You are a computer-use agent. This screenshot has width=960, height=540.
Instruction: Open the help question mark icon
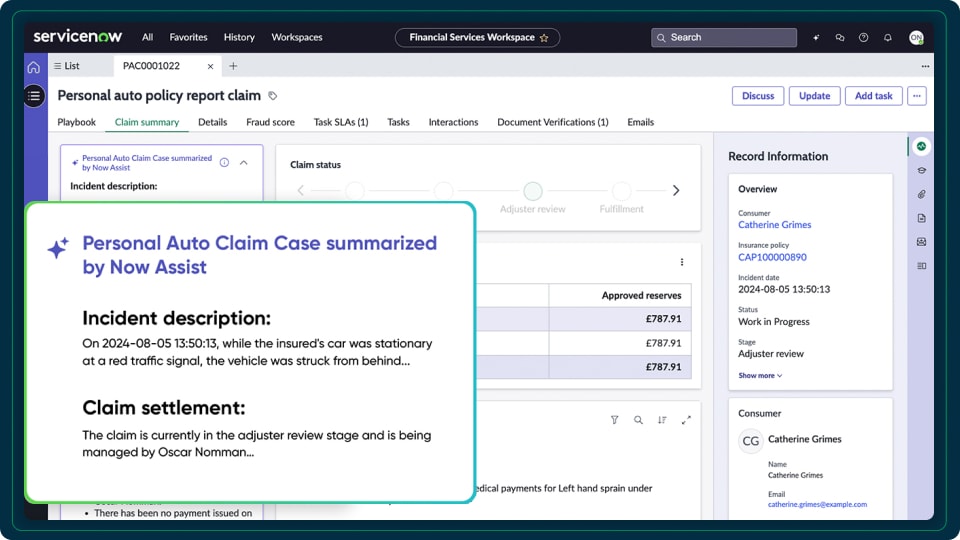pos(863,37)
